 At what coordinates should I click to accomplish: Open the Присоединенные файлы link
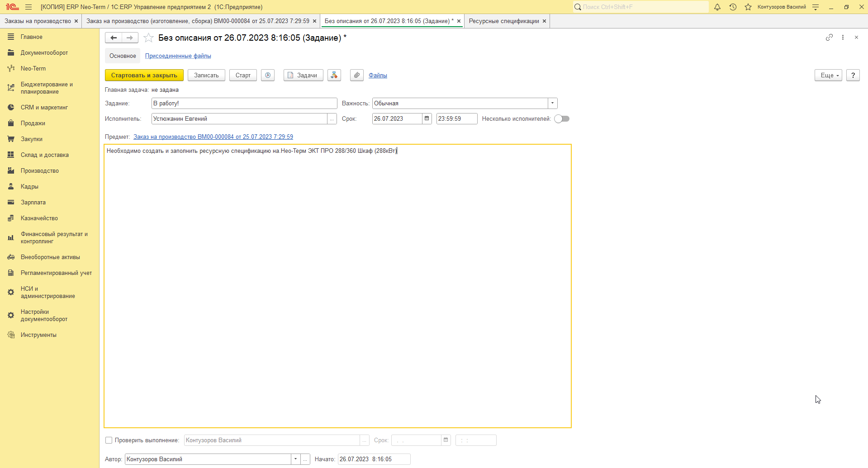pos(178,56)
